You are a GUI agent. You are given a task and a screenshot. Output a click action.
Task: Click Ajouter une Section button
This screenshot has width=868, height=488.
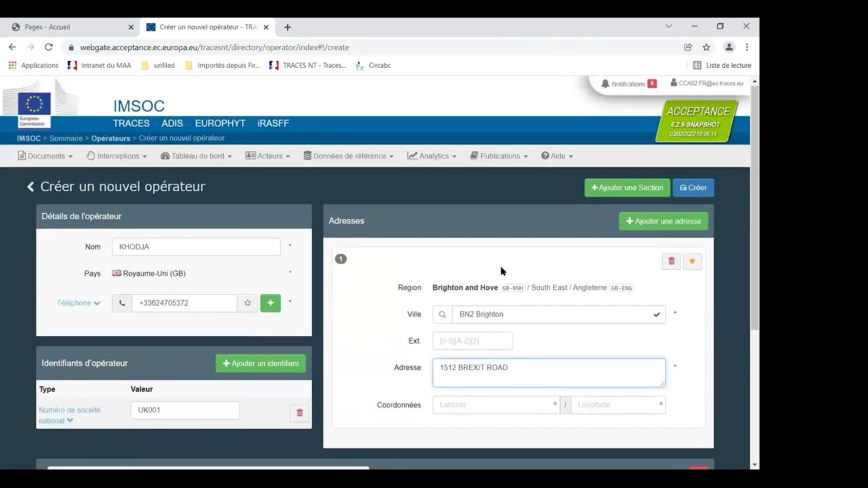click(x=627, y=188)
